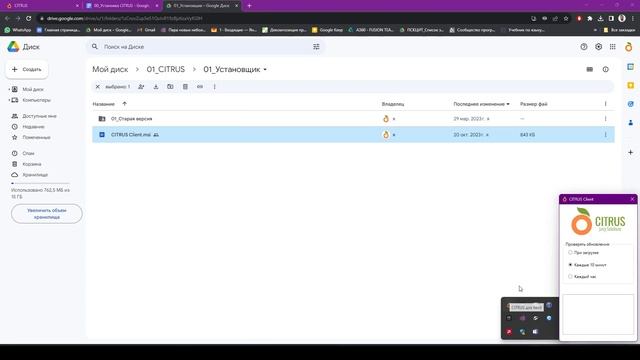Screen dimensions: 640x360
Task: Open WhatsApp bookmark
Action: (x=18, y=30)
